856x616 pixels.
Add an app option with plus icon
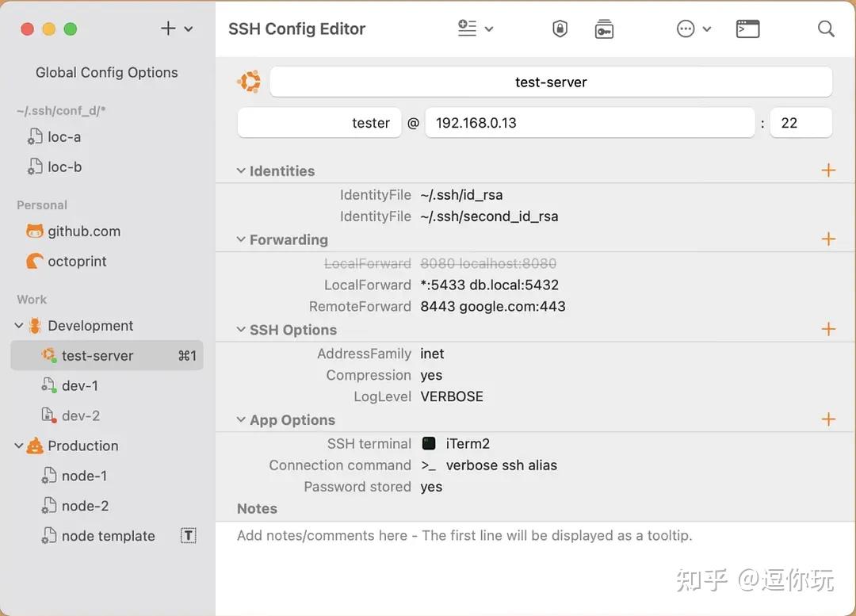point(828,419)
